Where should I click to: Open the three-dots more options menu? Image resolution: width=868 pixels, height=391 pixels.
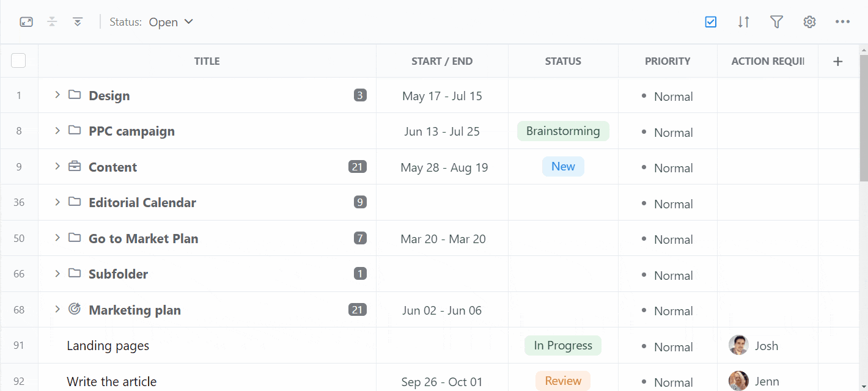[x=842, y=22]
